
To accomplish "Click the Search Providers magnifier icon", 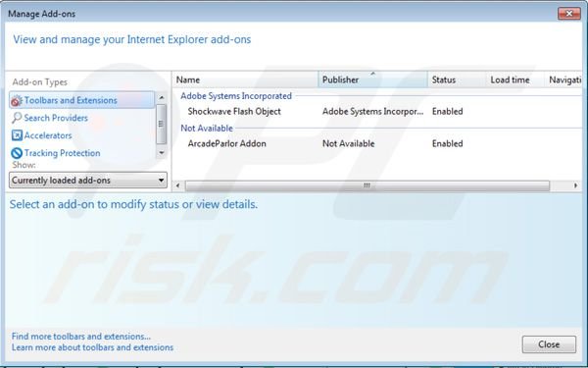I will click(x=17, y=118).
